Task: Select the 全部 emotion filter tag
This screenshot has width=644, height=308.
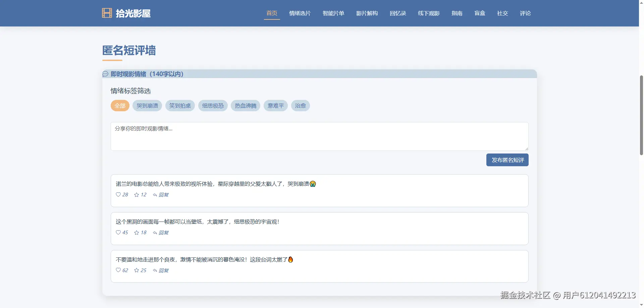Action: [120, 106]
